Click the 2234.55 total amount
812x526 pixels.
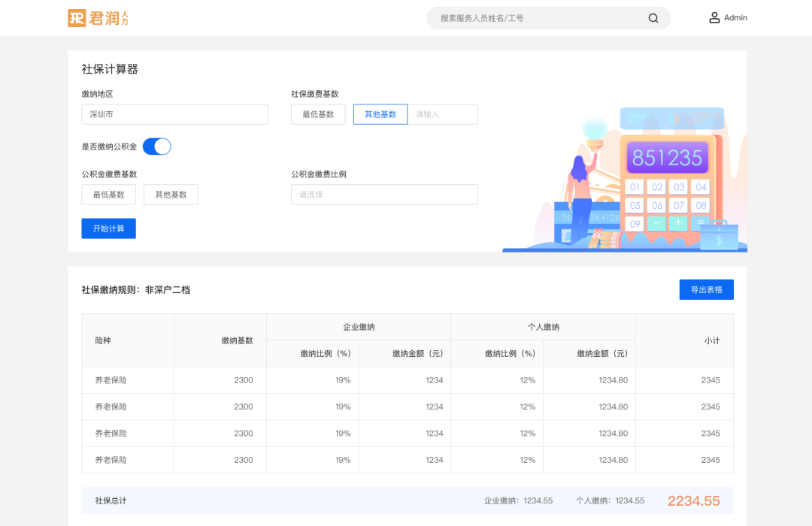(x=694, y=500)
